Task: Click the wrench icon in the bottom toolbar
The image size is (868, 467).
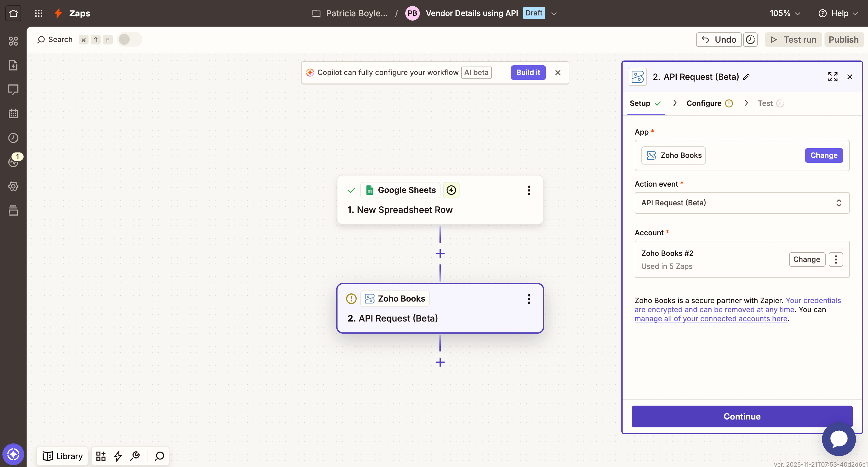Action: 135,456
